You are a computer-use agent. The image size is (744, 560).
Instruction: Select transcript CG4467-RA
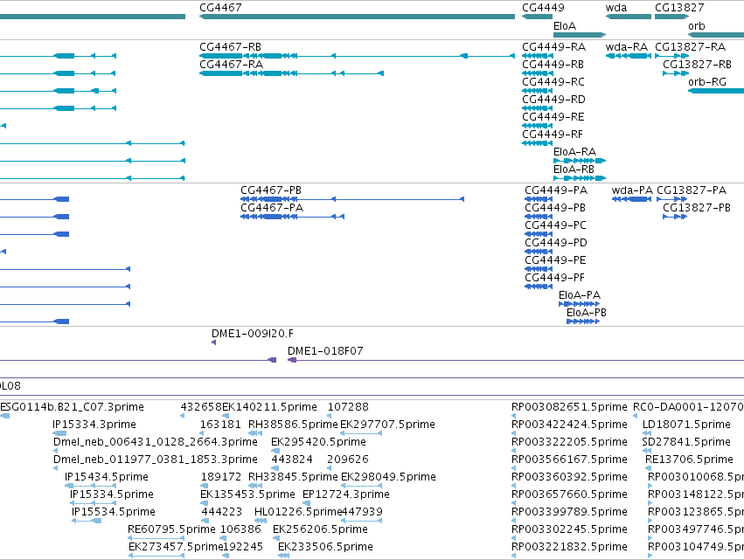click(x=291, y=73)
